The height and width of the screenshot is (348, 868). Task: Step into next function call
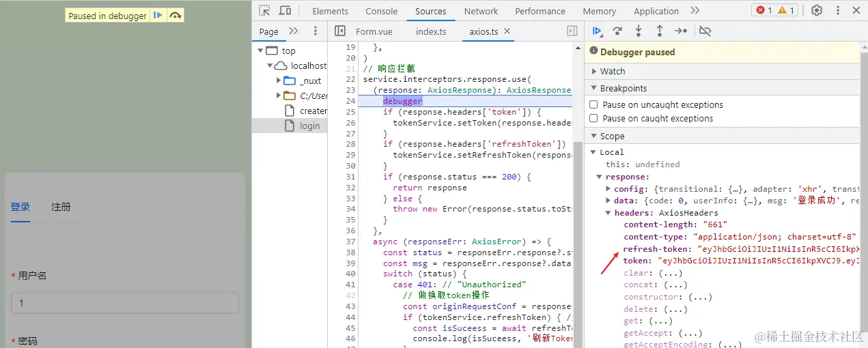tap(639, 31)
